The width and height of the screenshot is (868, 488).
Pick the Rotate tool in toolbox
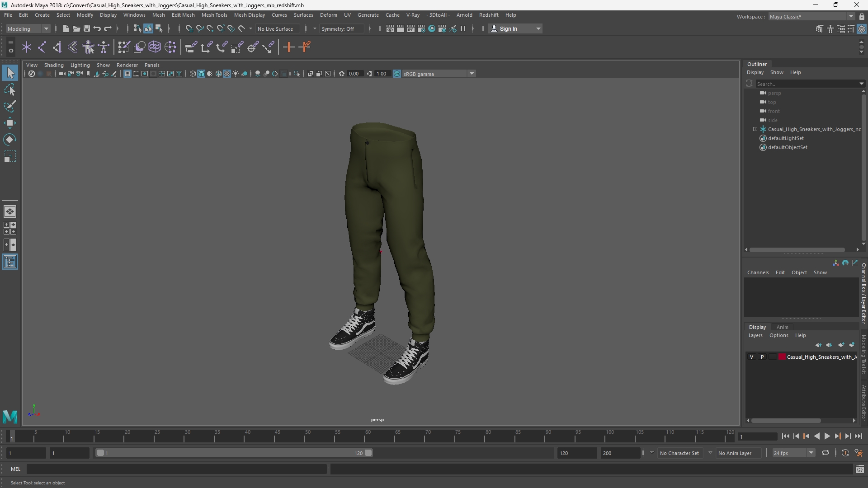[10, 140]
